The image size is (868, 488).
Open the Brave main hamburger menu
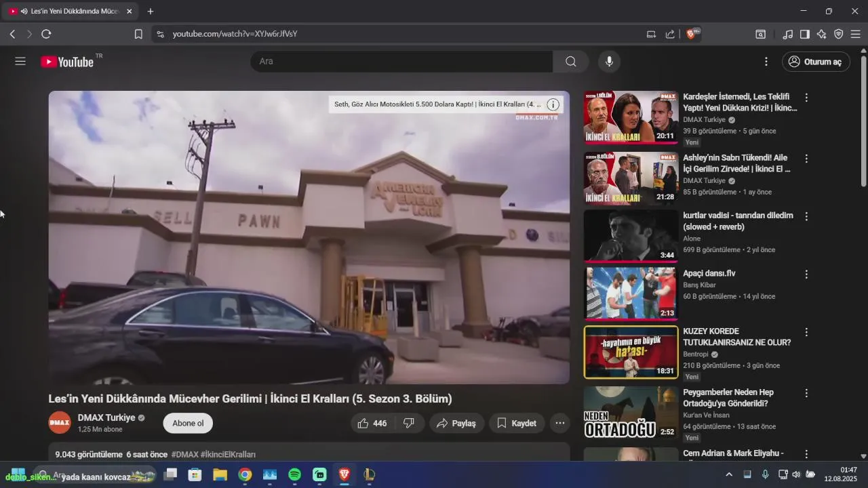(856, 34)
